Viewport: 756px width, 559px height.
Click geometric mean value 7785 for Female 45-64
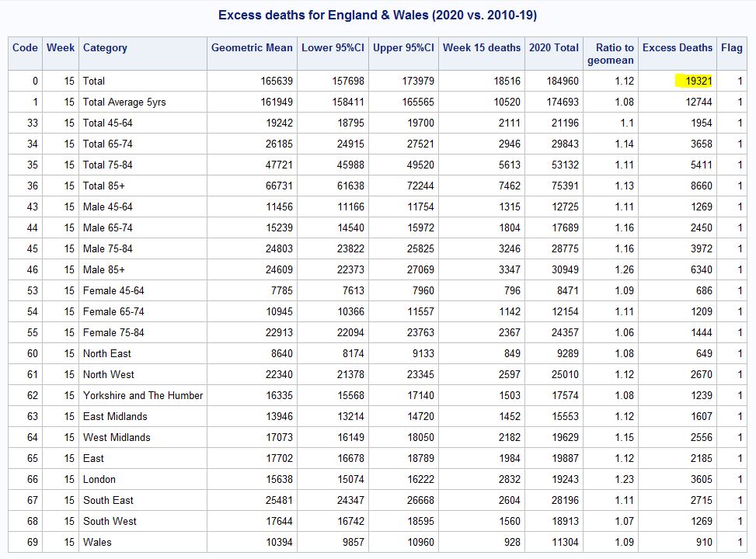click(282, 290)
